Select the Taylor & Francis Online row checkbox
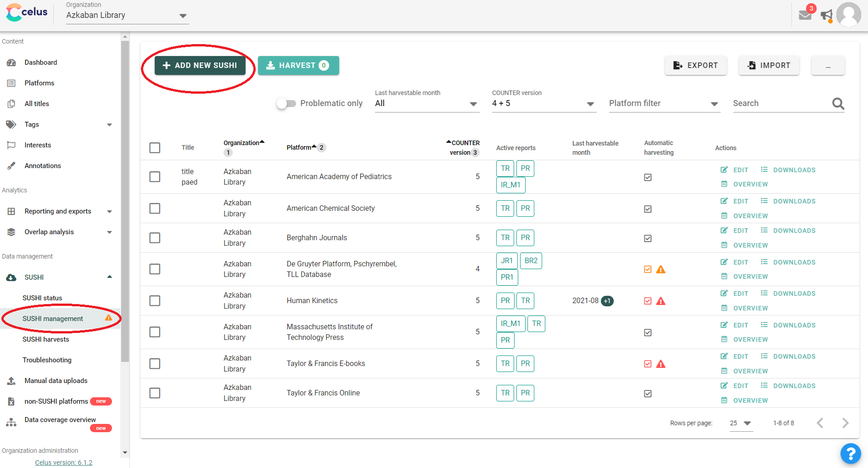The height and width of the screenshot is (468, 868). tap(155, 393)
